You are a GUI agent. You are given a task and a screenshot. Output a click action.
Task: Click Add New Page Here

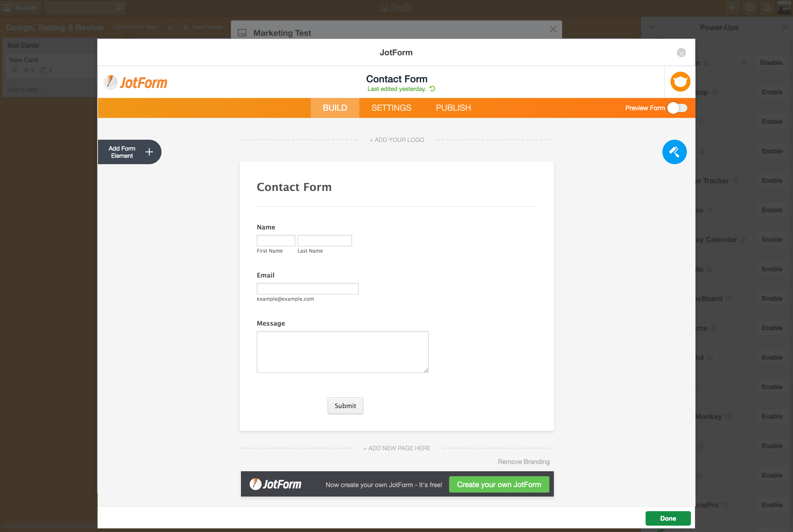(x=396, y=448)
